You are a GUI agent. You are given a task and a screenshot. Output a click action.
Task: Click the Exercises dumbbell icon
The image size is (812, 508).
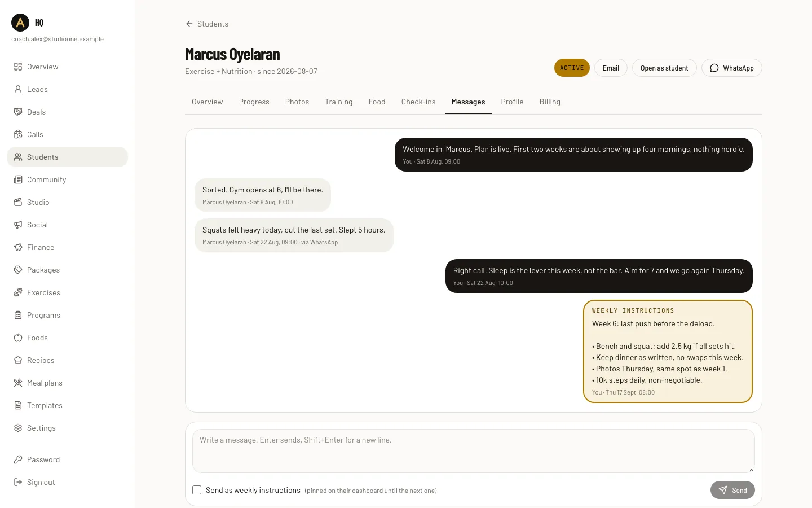18,292
